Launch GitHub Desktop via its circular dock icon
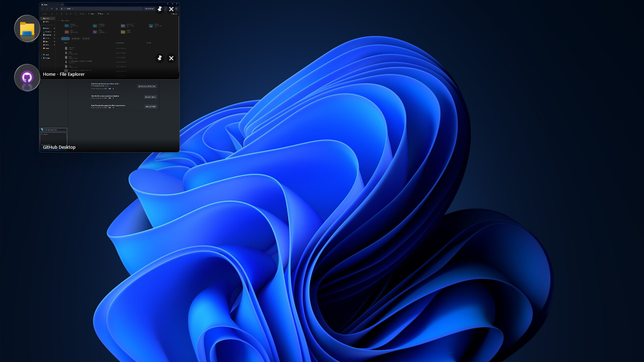644x362 pixels. pyautogui.click(x=27, y=77)
